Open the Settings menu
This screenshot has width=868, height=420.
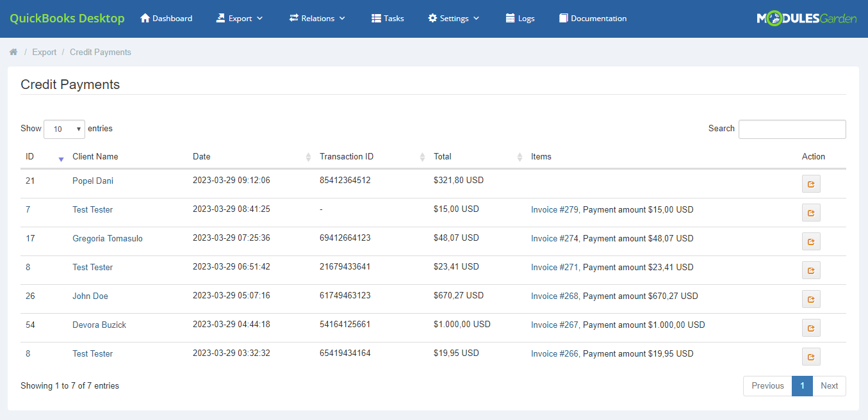pyautogui.click(x=454, y=18)
